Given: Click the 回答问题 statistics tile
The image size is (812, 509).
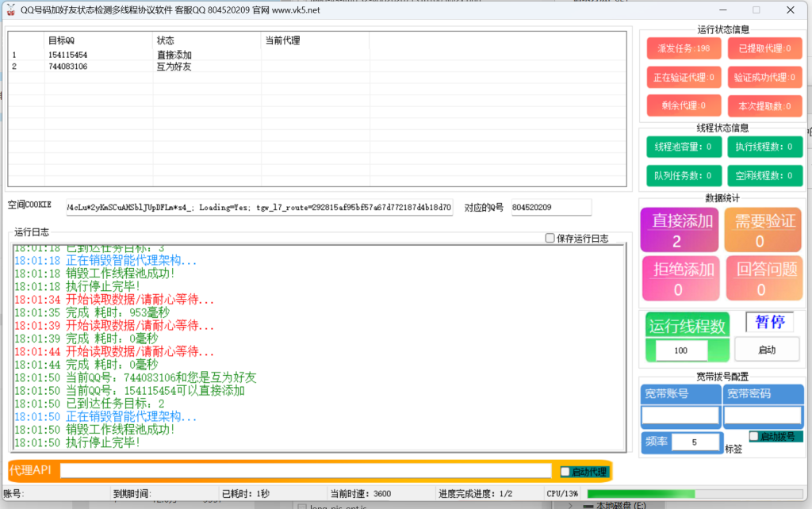Looking at the screenshot, I should (764, 278).
